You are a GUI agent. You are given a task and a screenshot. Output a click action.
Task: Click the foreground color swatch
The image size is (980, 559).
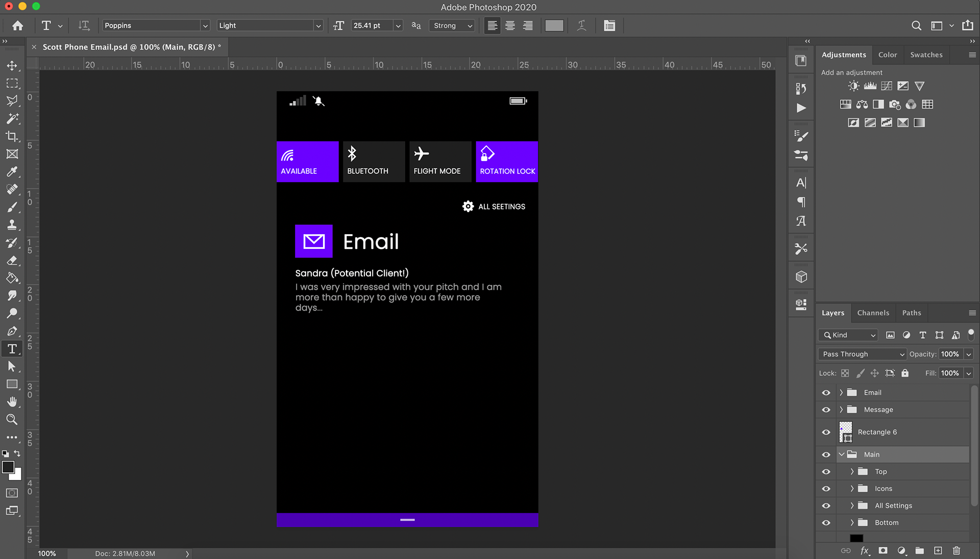tap(8, 467)
